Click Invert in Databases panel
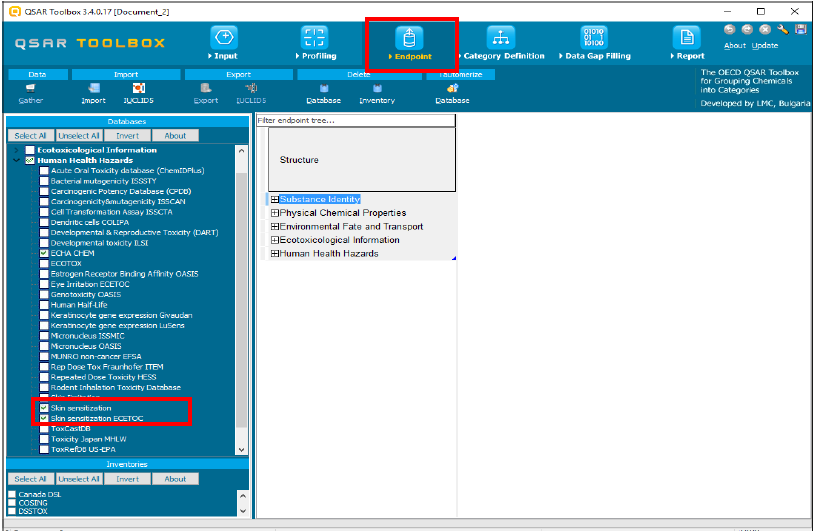Screen dimensions: 835x531 pos(128,136)
